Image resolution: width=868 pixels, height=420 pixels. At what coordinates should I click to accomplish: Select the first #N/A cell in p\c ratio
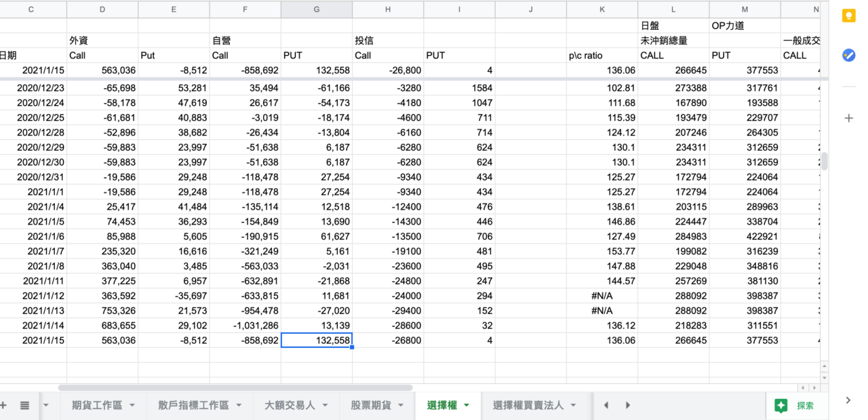point(601,296)
